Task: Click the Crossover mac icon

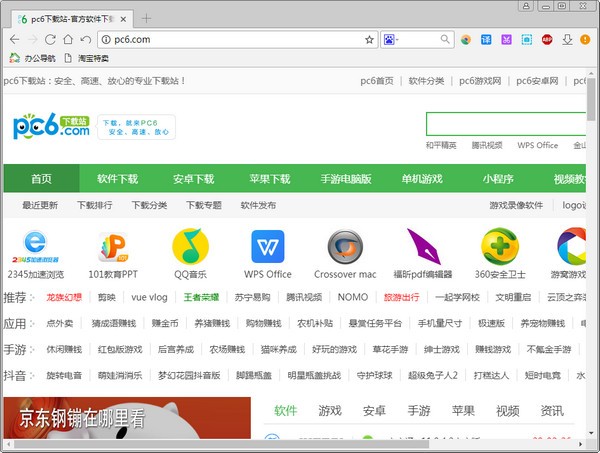Action: [345, 246]
